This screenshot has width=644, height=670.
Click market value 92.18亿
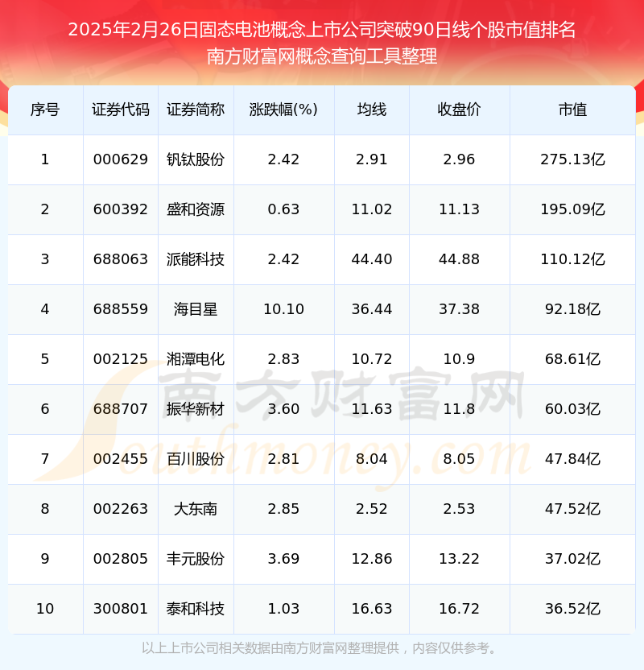coord(572,309)
